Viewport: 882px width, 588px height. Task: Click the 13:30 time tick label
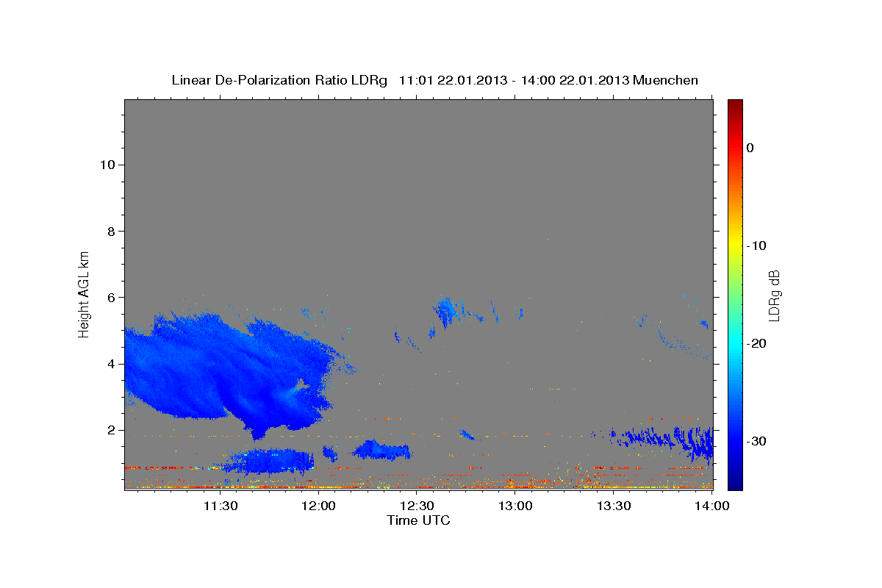(x=614, y=506)
